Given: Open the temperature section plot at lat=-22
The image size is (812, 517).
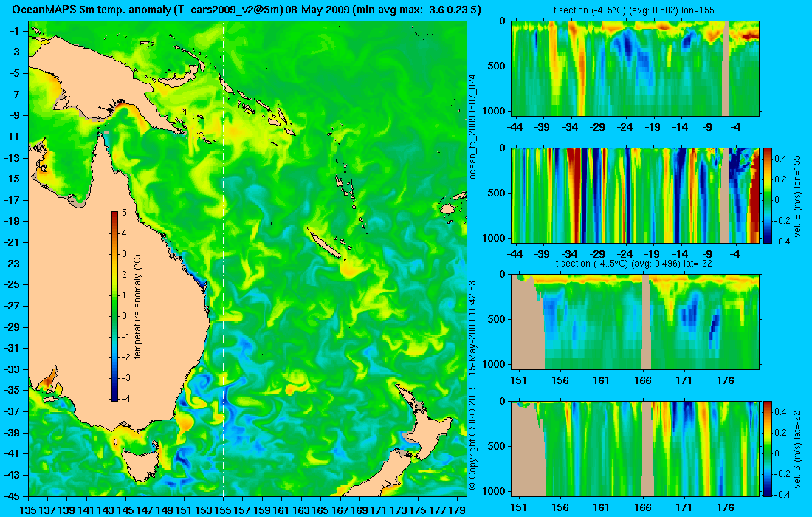Looking at the screenshot, I should (635, 322).
